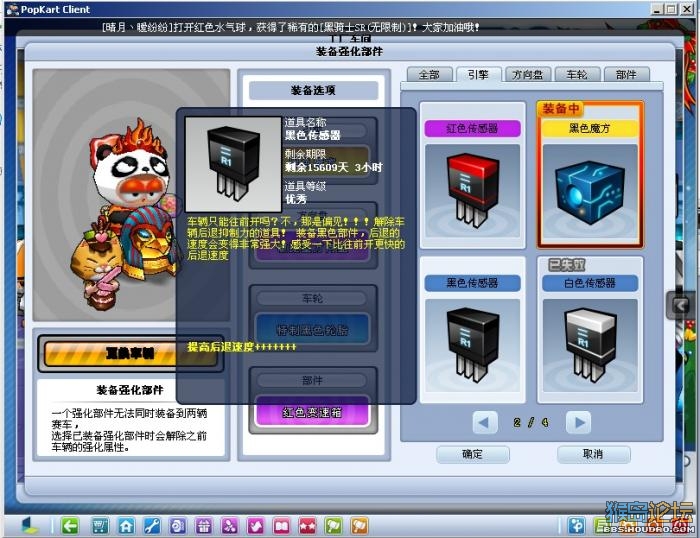Click the red stars icon
Viewport: 700px width, 538px height.
[x=307, y=526]
